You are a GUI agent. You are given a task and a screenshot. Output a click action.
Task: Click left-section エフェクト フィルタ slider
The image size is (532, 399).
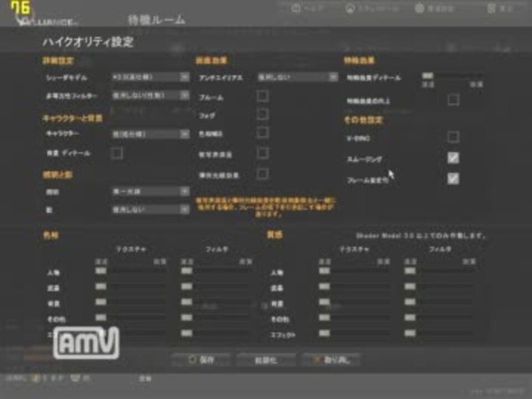217,333
